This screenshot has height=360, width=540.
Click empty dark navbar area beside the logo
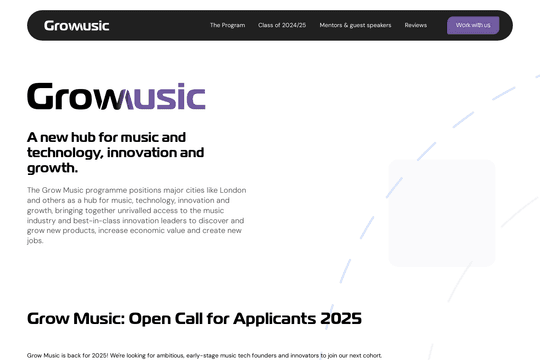click(158, 25)
